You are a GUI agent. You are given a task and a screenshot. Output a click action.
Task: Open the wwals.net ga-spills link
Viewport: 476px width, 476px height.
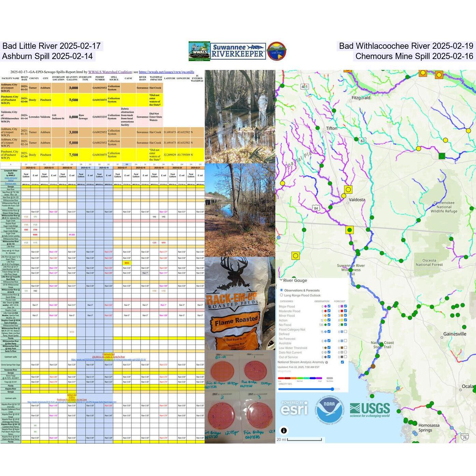(x=167, y=72)
